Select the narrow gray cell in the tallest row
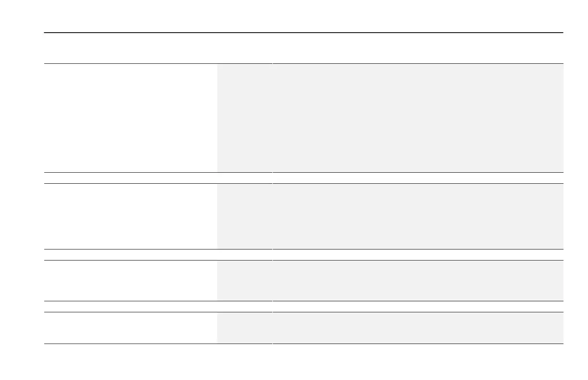 point(244,118)
